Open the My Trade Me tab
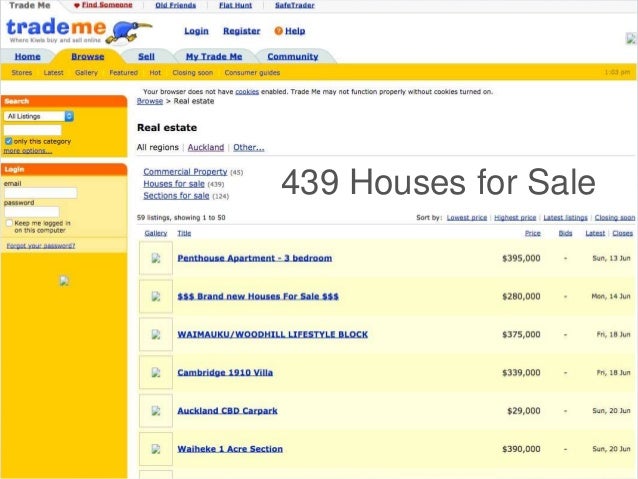638x479 pixels. (214, 57)
